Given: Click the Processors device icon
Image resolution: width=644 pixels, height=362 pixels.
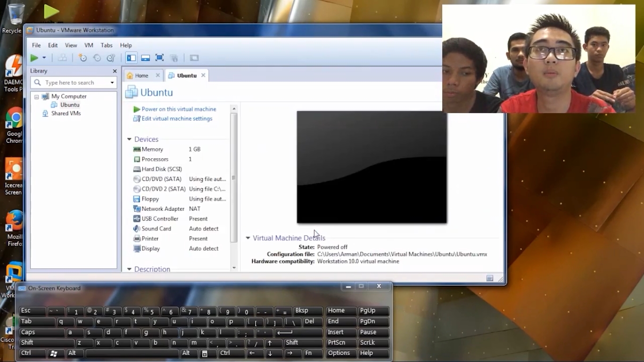Looking at the screenshot, I should [137, 159].
